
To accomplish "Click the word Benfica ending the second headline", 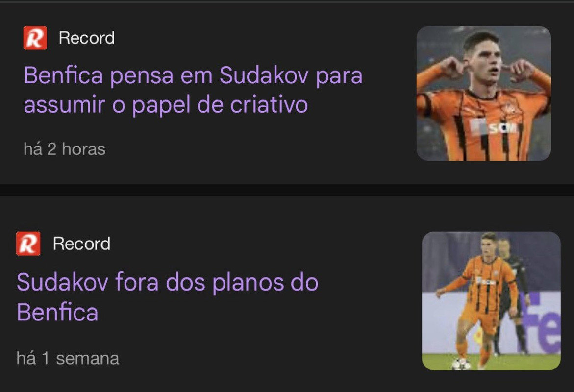I will [57, 312].
